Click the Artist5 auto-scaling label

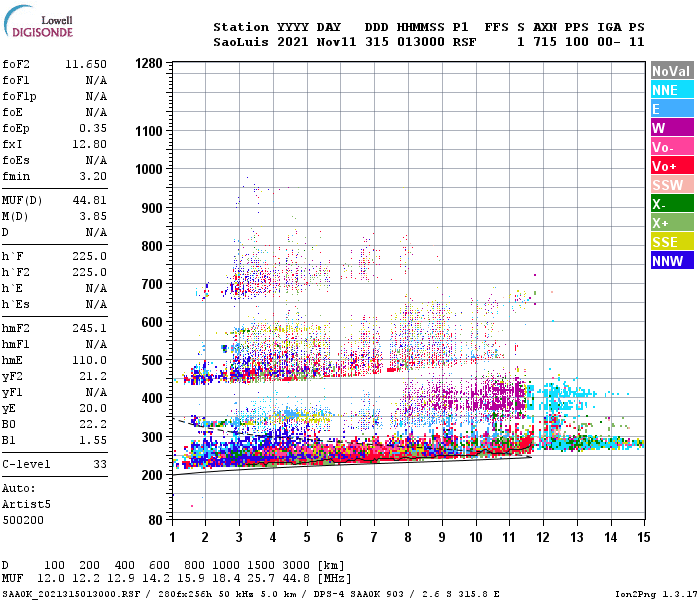point(26,504)
